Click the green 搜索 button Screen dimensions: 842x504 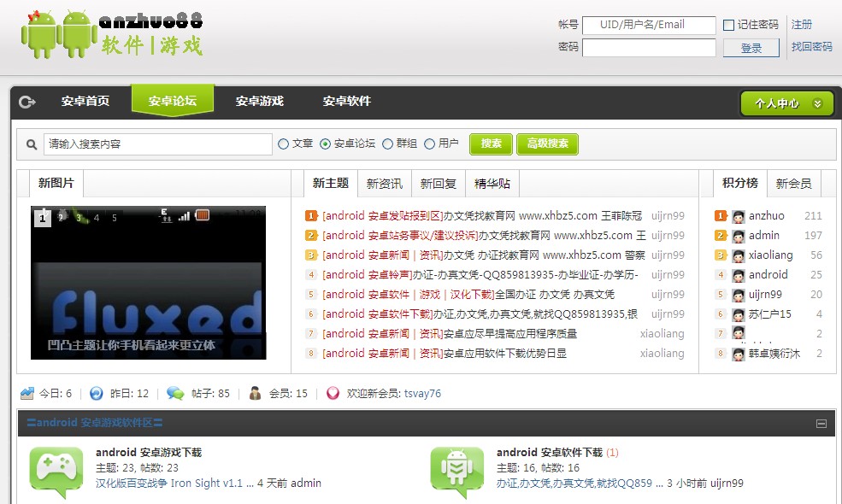pyautogui.click(x=491, y=144)
